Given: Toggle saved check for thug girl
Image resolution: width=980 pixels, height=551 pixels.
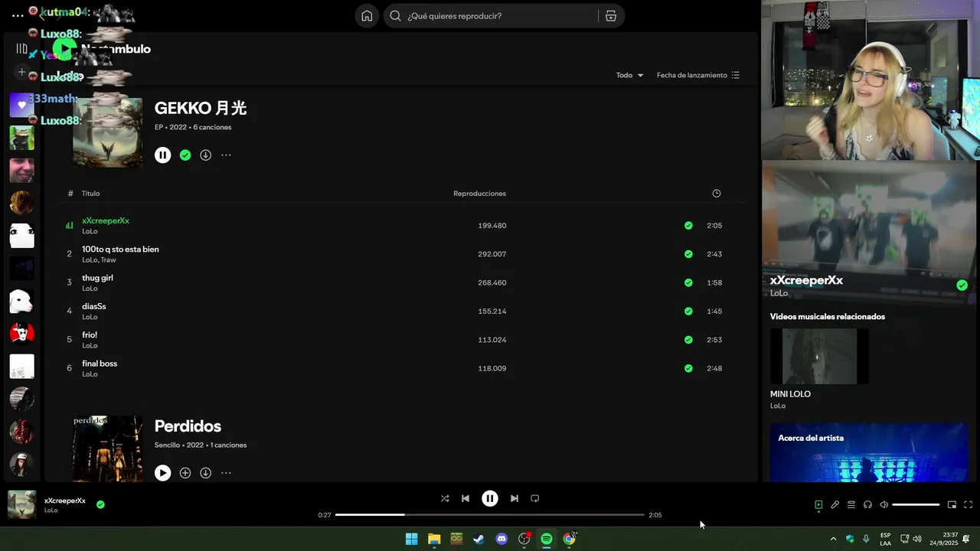Looking at the screenshot, I should (x=688, y=282).
